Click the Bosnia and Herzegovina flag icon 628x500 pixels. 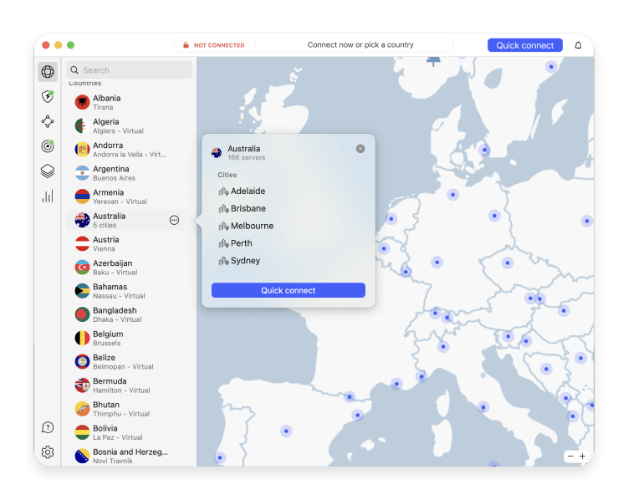pyautogui.click(x=82, y=456)
